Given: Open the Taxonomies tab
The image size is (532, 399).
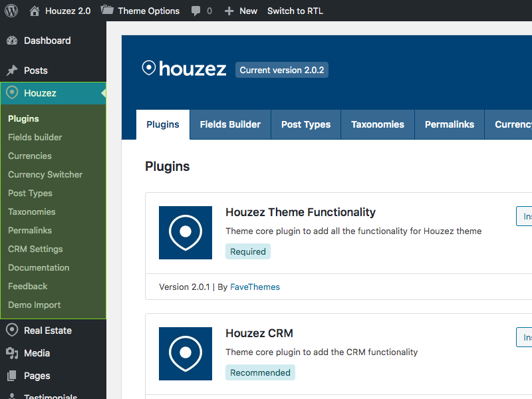Looking at the screenshot, I should coord(378,124).
